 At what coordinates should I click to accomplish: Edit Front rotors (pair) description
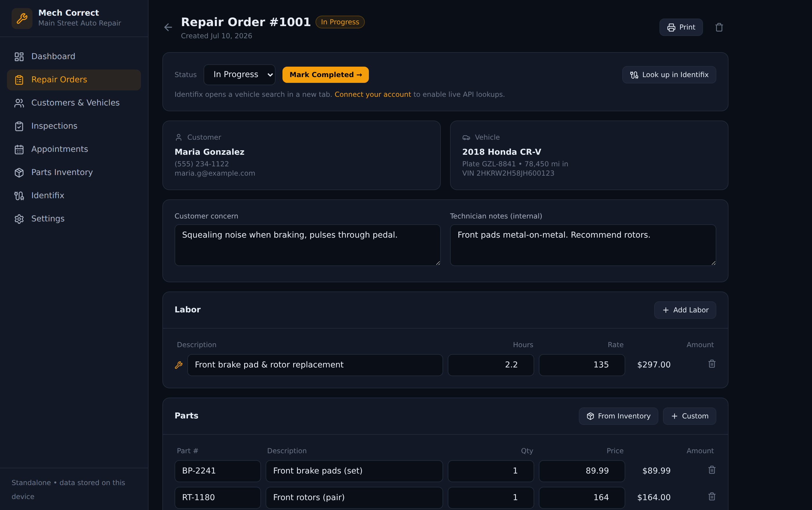tap(354, 498)
